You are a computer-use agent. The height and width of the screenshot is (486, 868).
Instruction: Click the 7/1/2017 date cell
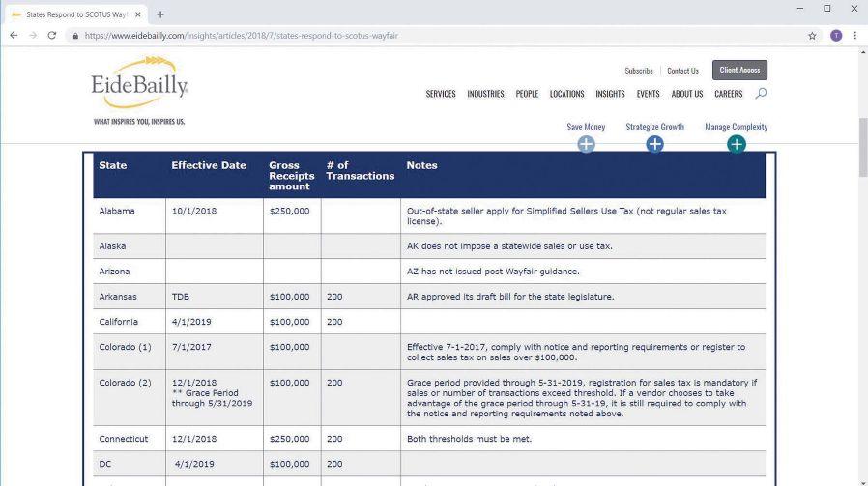[191, 347]
